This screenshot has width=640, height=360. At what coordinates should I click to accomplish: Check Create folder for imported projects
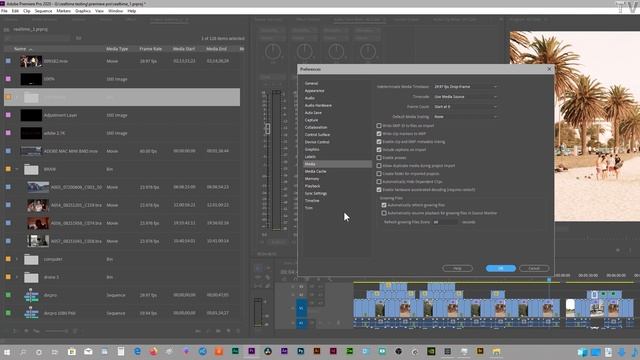379,173
